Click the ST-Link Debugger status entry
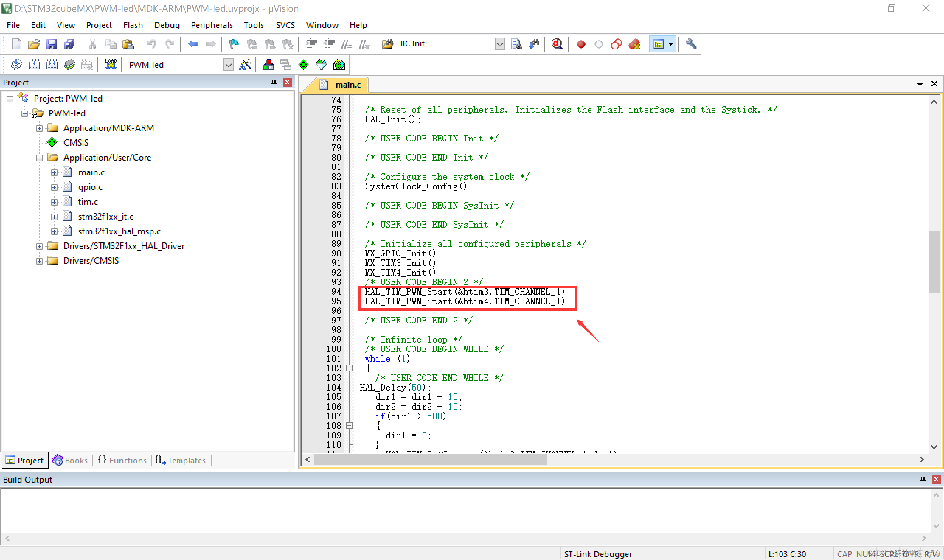Image resolution: width=944 pixels, height=560 pixels. pos(598,554)
